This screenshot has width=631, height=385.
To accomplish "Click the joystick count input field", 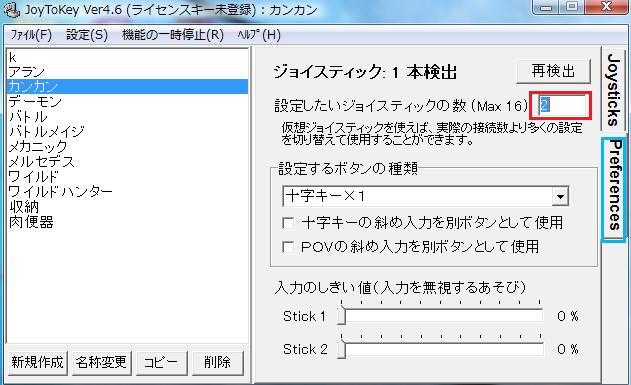I will 561,105.
